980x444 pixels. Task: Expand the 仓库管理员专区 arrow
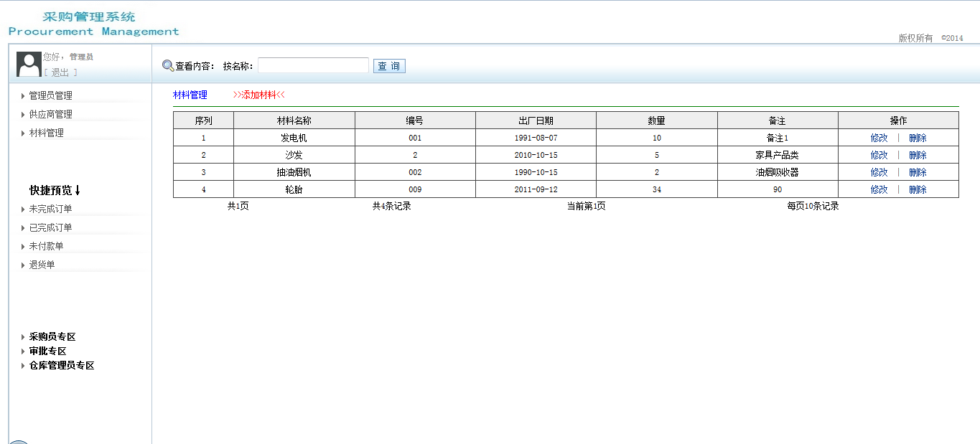23,366
